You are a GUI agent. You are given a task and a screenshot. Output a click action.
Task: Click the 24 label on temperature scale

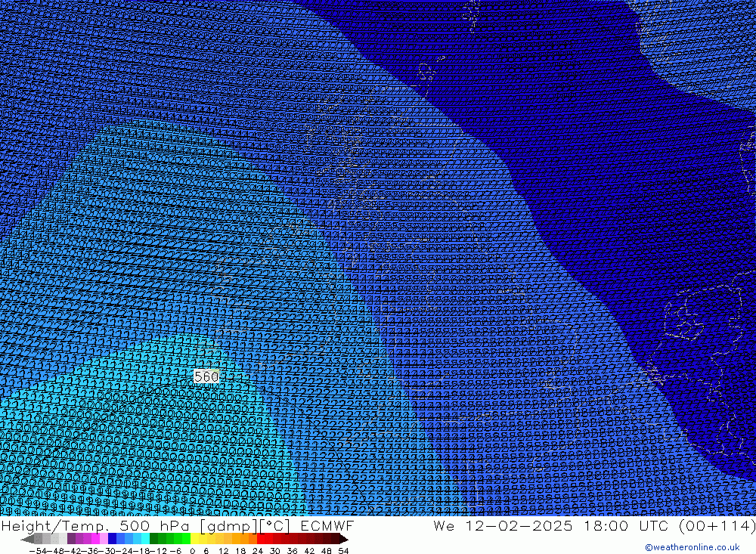click(x=258, y=551)
